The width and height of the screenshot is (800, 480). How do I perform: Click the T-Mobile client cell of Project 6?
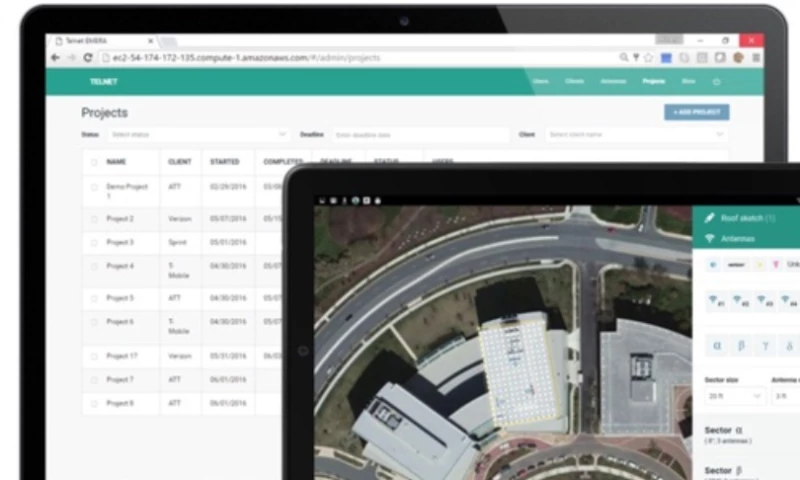179,326
